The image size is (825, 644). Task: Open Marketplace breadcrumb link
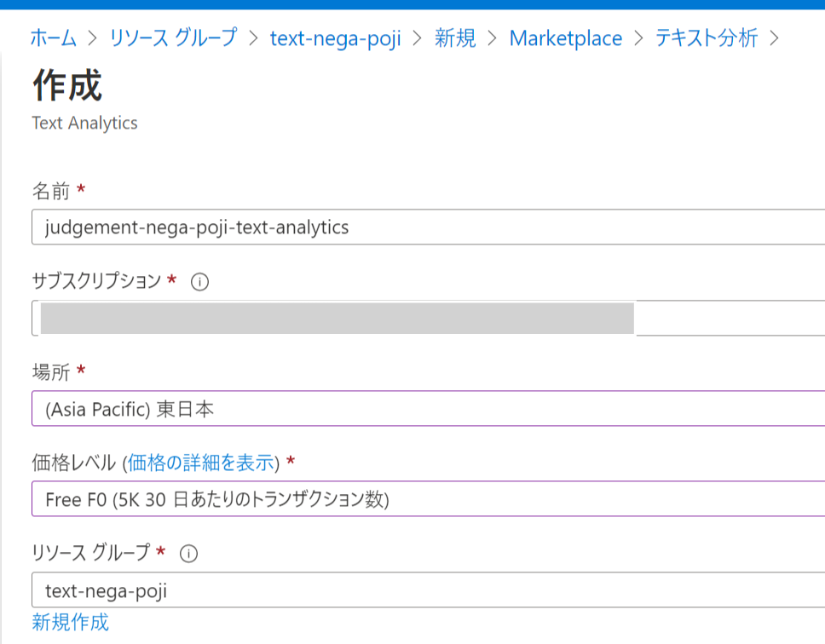[x=566, y=38]
